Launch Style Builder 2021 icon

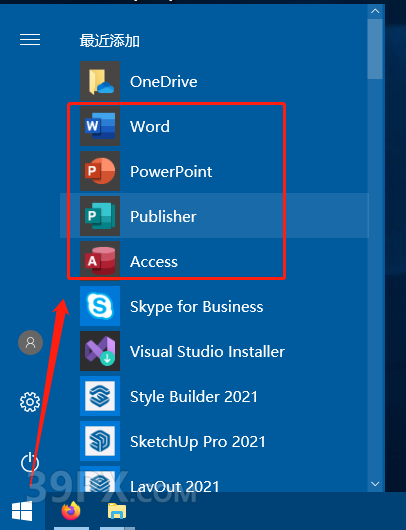pos(100,396)
